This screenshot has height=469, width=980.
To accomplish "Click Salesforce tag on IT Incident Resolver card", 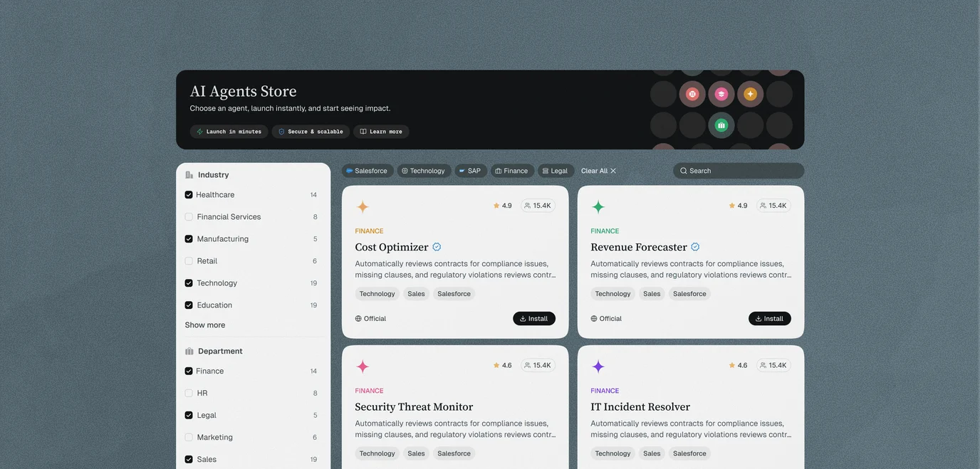I will 689,453.
